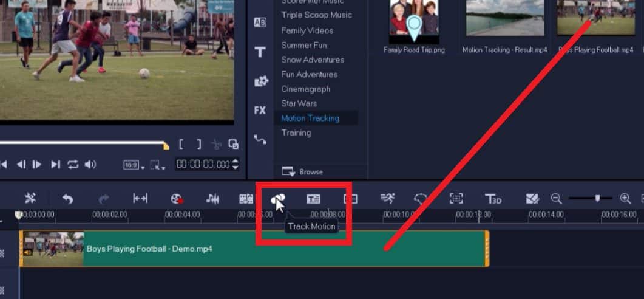Open Record/Capture option in toolbar
This screenshot has width=644, height=299.
tap(176, 199)
